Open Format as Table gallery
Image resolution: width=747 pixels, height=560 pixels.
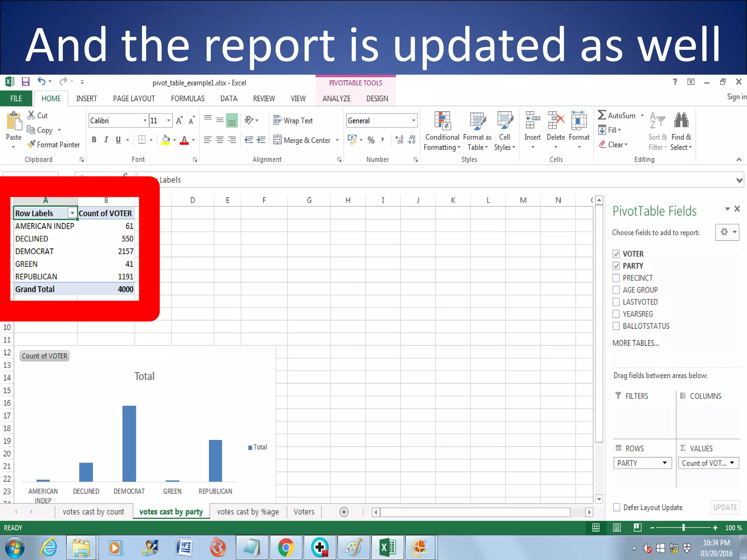tap(477, 131)
